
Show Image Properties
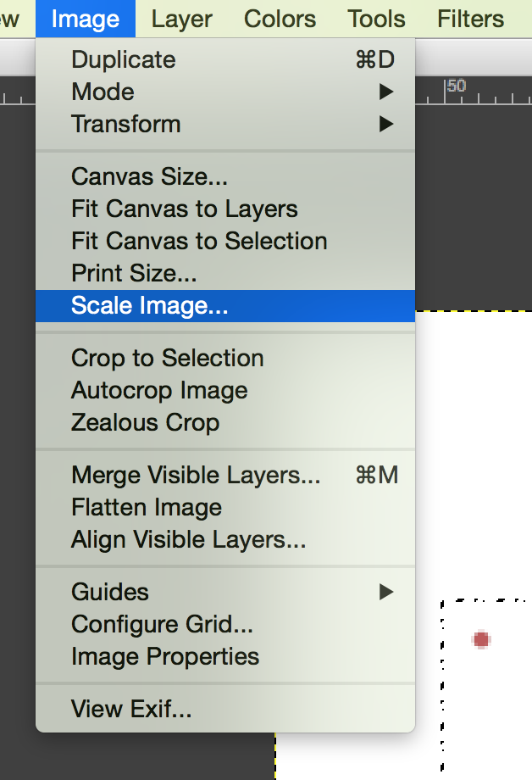(x=225, y=656)
